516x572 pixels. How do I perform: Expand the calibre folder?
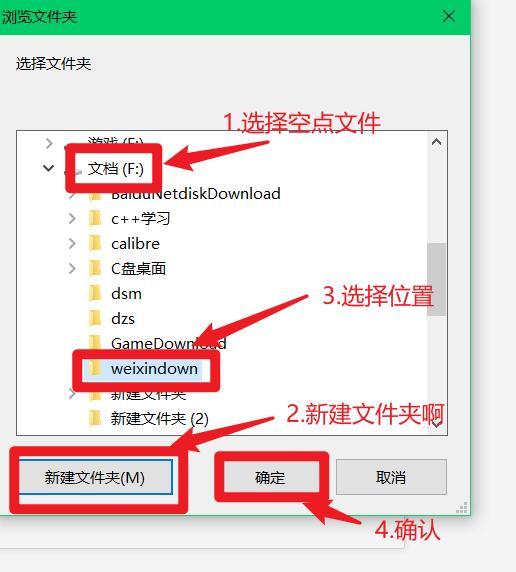click(72, 243)
